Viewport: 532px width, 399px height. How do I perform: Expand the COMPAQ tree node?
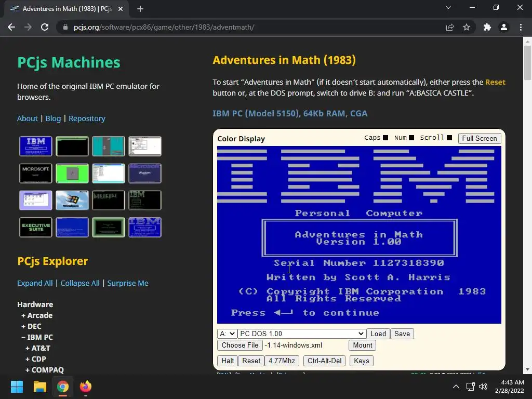[45, 370]
